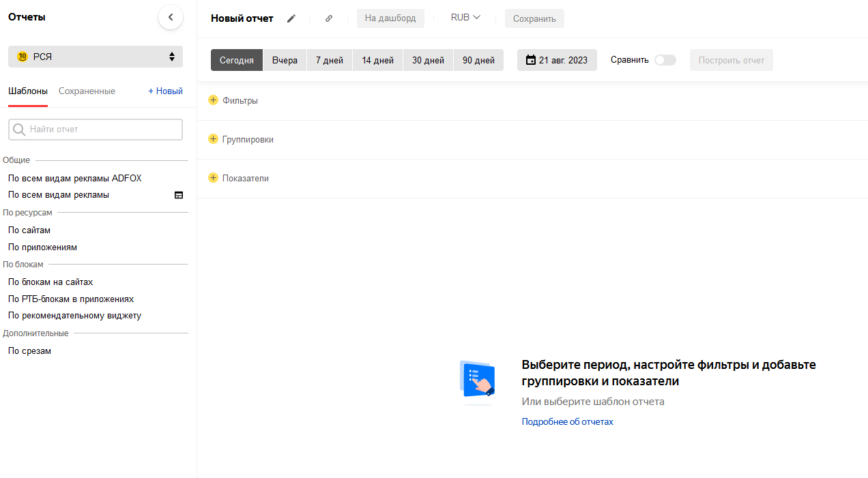The image size is (868, 478).
Task: Click the plus icon next to Группировки
Action: [x=213, y=139]
